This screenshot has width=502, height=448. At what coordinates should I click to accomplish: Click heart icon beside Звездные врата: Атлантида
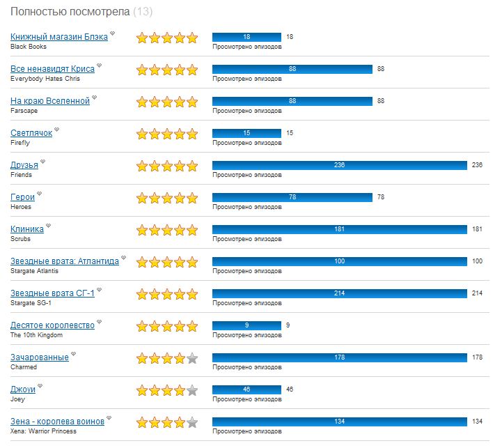[x=123, y=258]
